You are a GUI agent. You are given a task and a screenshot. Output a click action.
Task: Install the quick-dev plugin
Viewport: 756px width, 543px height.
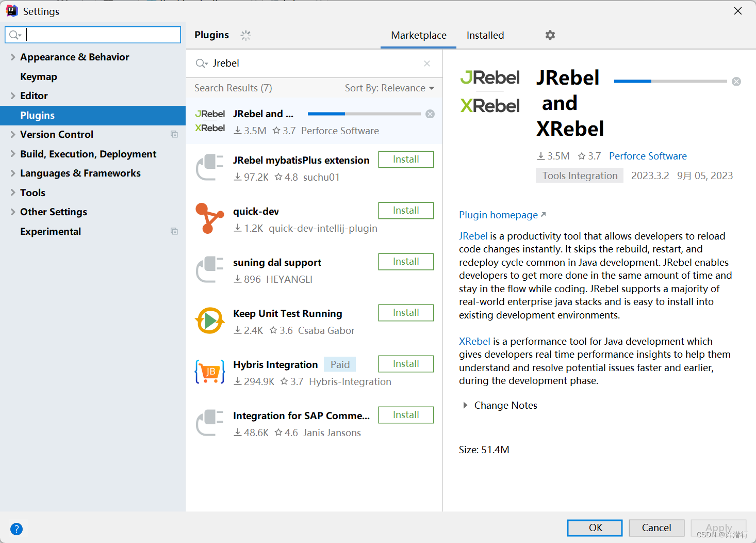point(406,211)
